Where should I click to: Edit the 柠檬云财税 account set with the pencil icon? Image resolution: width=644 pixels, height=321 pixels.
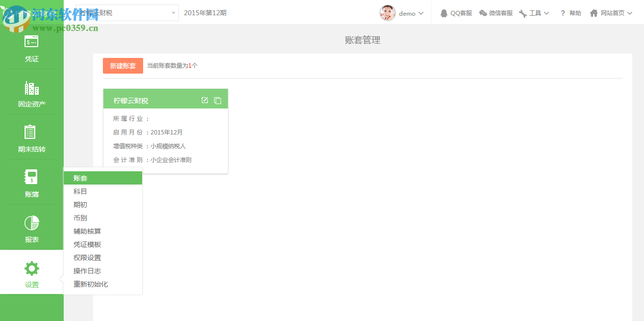coord(204,100)
